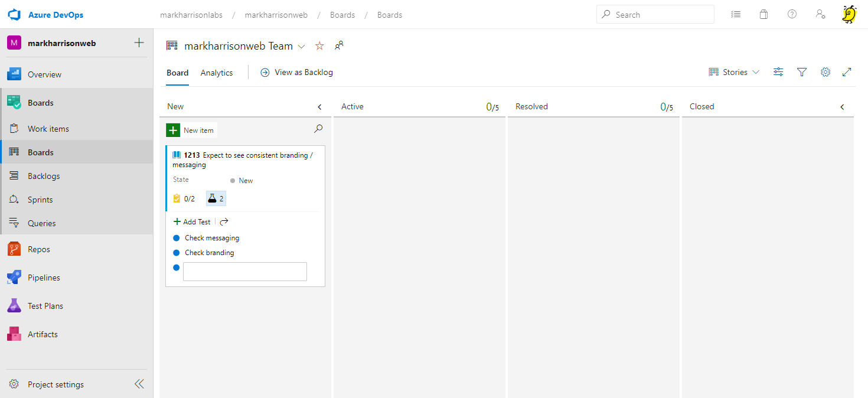The width and height of the screenshot is (868, 398).
Task: Open view options sliders icon
Action: point(778,72)
